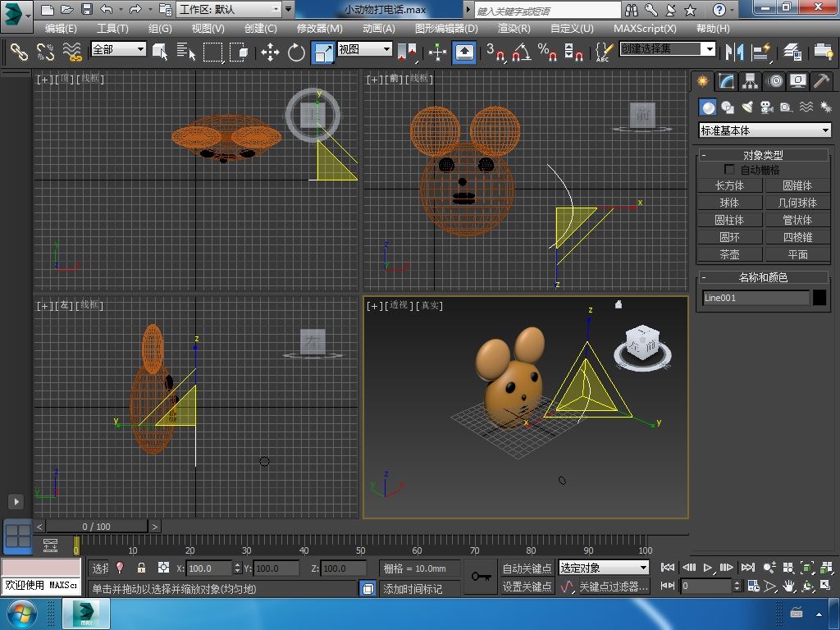Click the 茶壶 teapot button

729,254
